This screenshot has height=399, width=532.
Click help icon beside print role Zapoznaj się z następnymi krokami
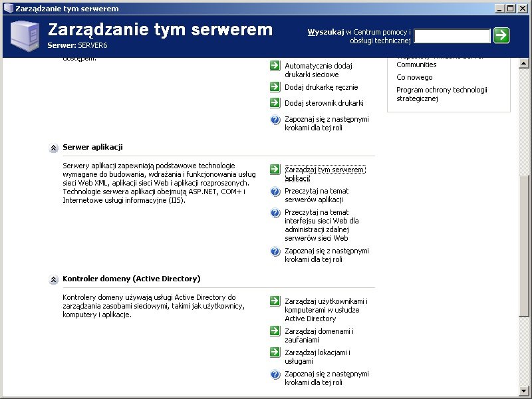[275, 120]
